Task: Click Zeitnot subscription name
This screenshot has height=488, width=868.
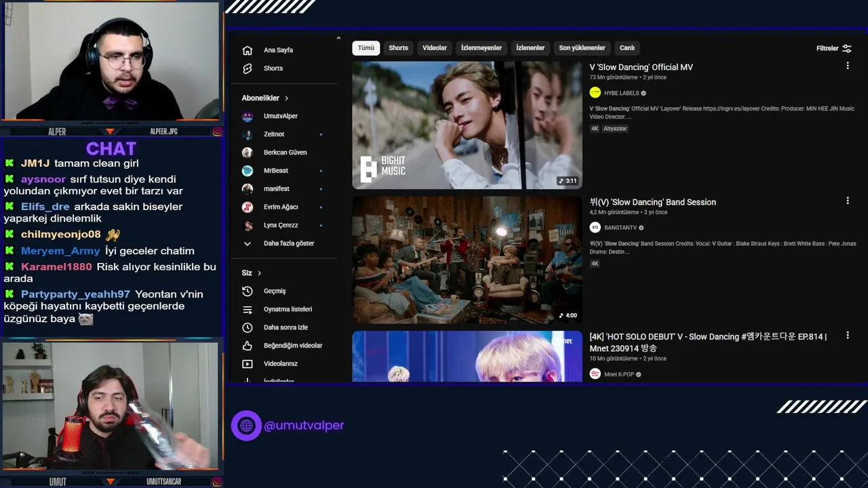Action: tap(274, 134)
